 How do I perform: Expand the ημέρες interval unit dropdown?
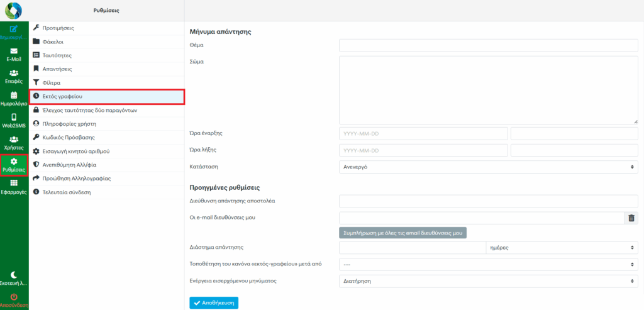pos(562,248)
